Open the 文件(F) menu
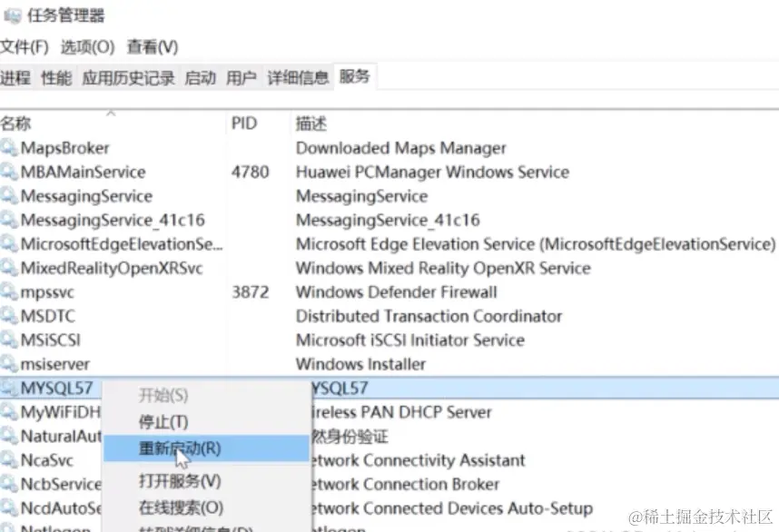 [x=24, y=46]
